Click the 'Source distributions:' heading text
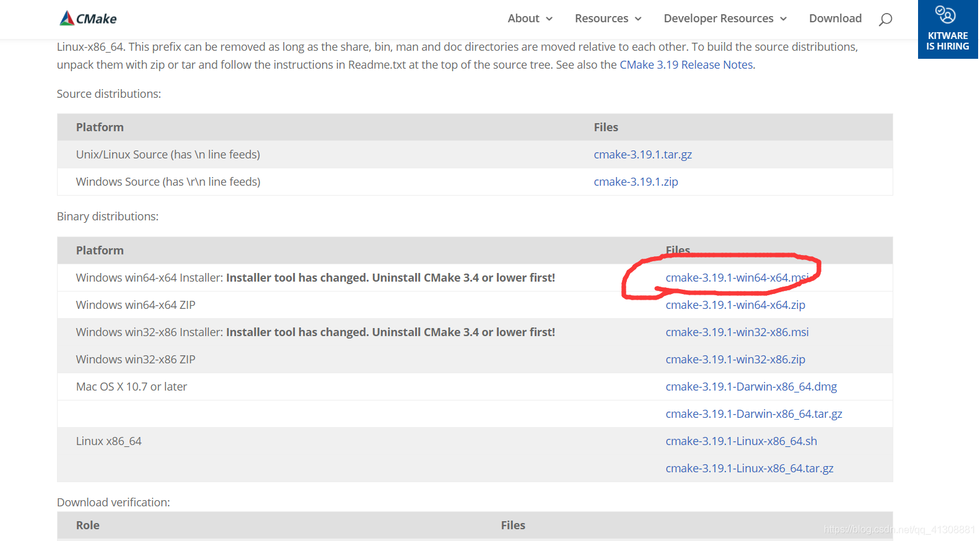The height and width of the screenshot is (541, 980). tap(109, 93)
